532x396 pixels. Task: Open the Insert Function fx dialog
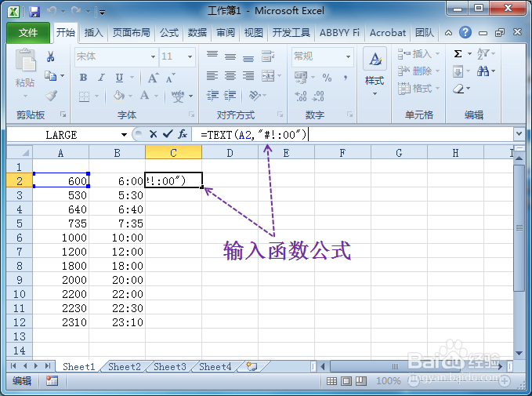pos(183,134)
